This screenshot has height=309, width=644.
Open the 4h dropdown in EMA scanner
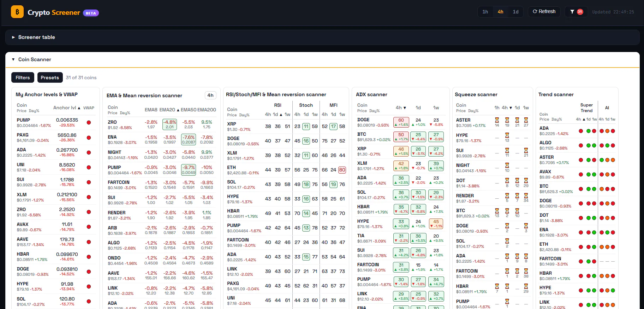click(210, 95)
